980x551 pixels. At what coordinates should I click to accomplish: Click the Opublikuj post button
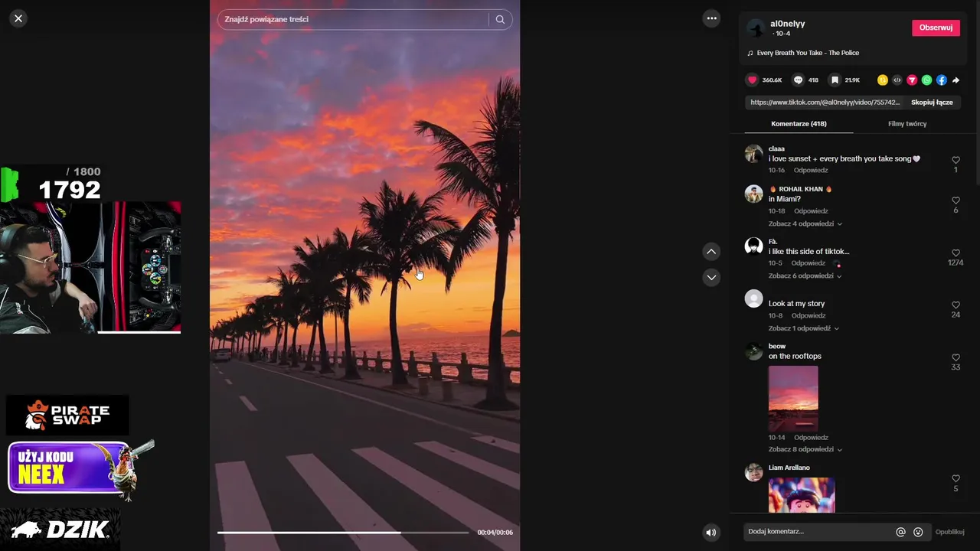pos(949,532)
